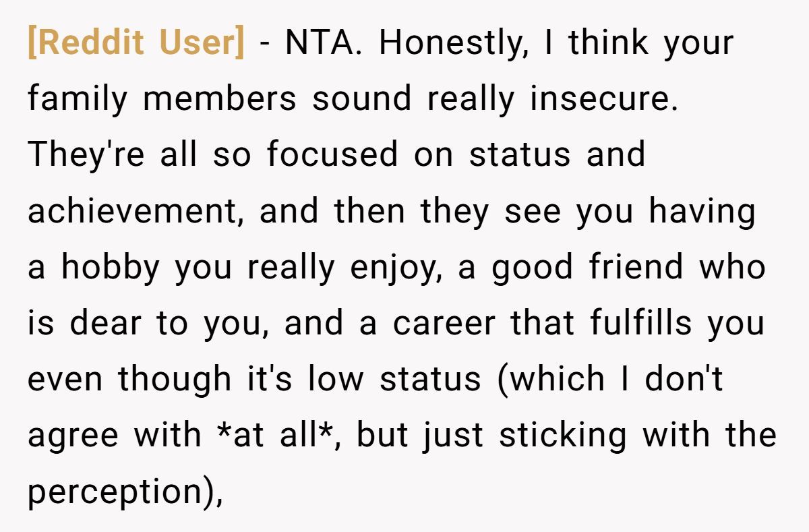This screenshot has height=532, width=809.
Task: Click the gold [Reddit User] label
Action: (136, 44)
